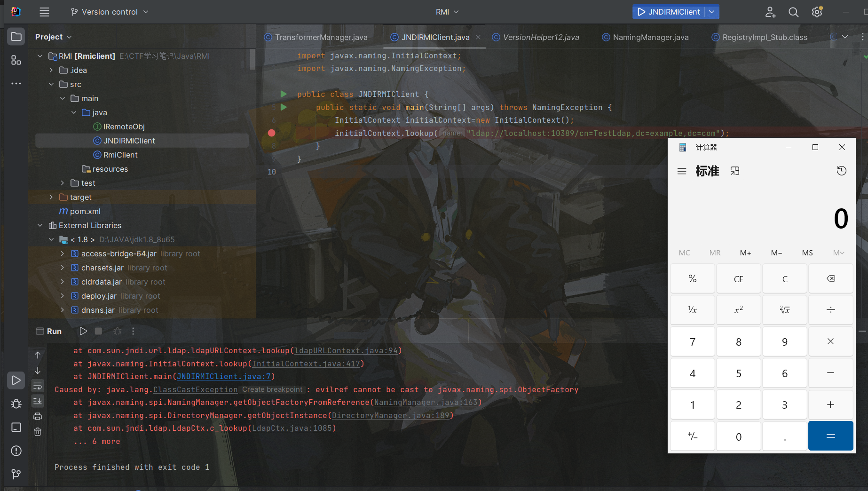Clear all console output trash icon
This screenshot has width=868, height=491.
point(38,431)
